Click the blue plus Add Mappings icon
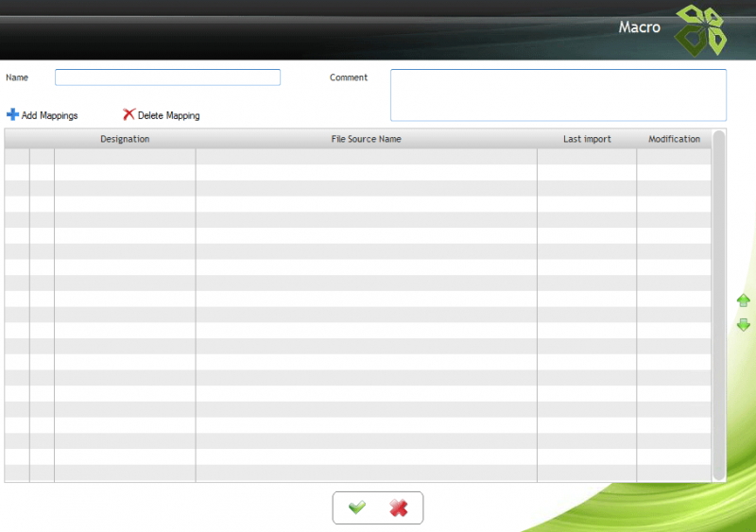This screenshot has height=532, width=756. [x=12, y=114]
